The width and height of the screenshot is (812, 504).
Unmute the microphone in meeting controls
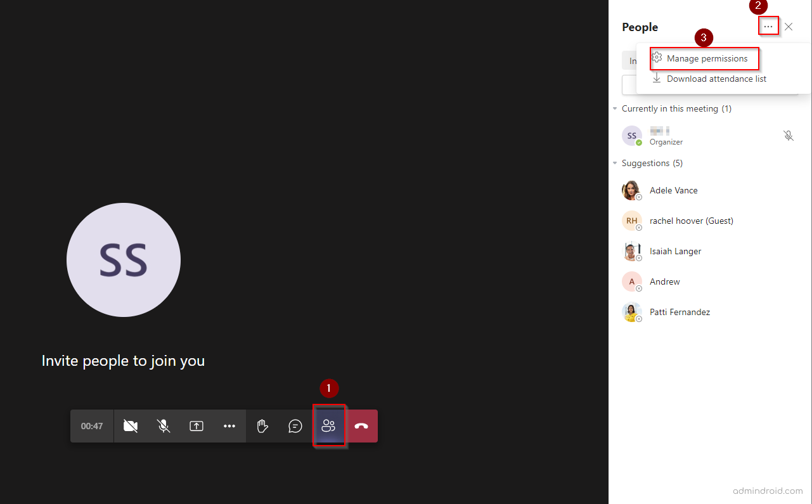coord(164,426)
